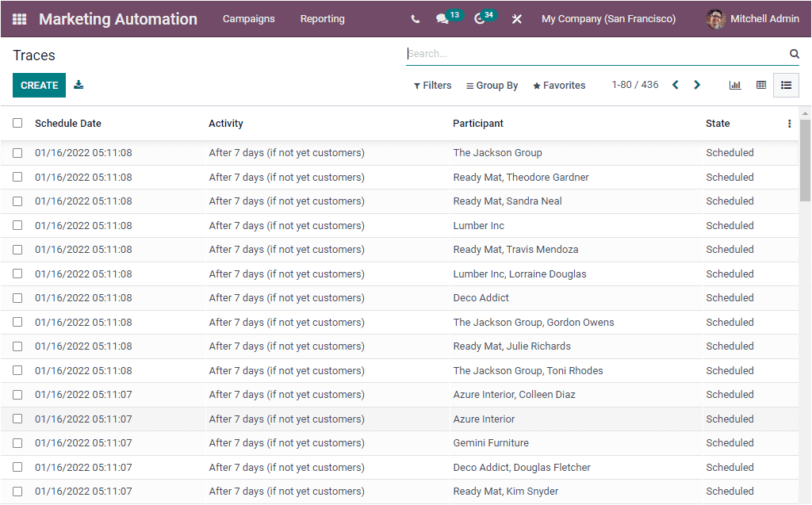
Task: Check the row for Lumber Inc
Action: tap(17, 225)
